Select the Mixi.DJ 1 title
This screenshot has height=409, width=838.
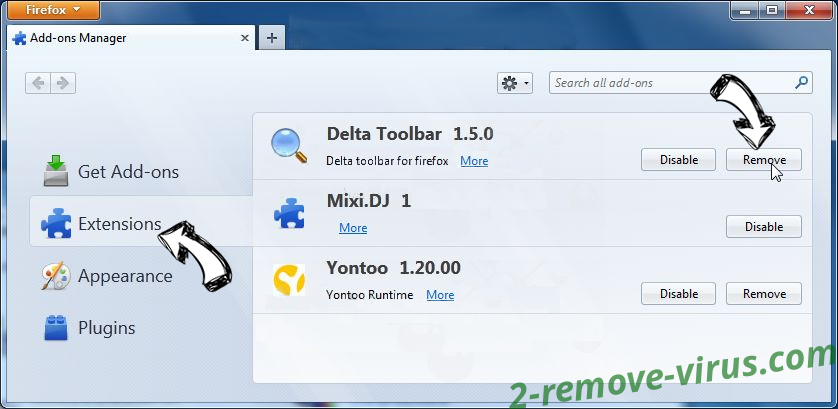coord(369,200)
